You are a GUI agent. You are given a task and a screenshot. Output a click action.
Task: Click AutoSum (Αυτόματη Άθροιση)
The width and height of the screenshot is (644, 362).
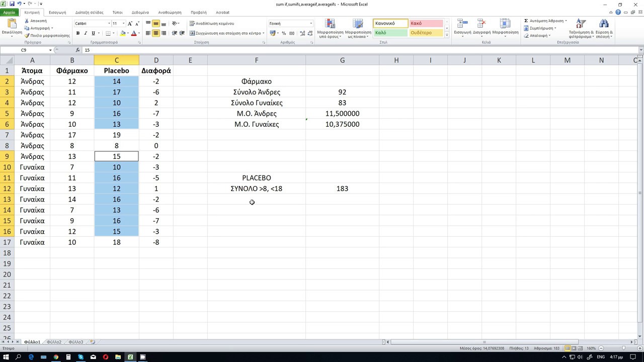pos(545,21)
